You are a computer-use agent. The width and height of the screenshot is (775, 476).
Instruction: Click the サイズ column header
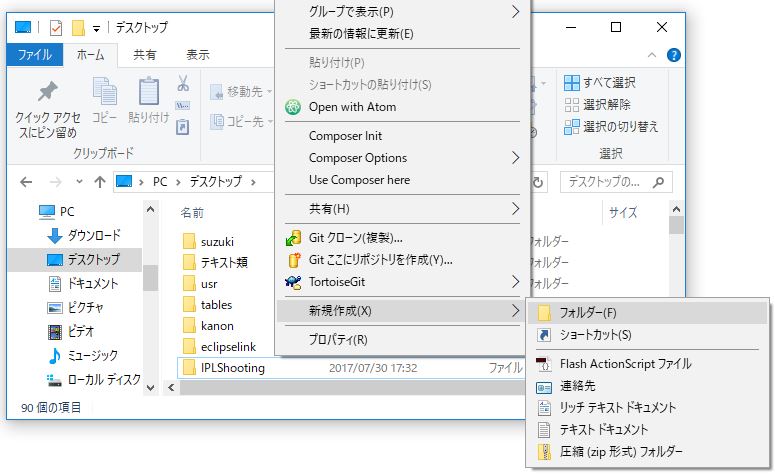click(x=623, y=213)
